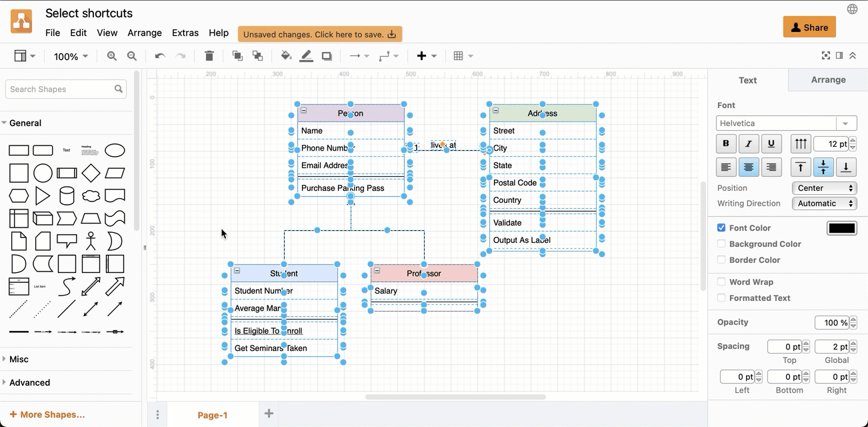Click the Share button
Image resolution: width=868 pixels, height=427 pixels.
809,27
